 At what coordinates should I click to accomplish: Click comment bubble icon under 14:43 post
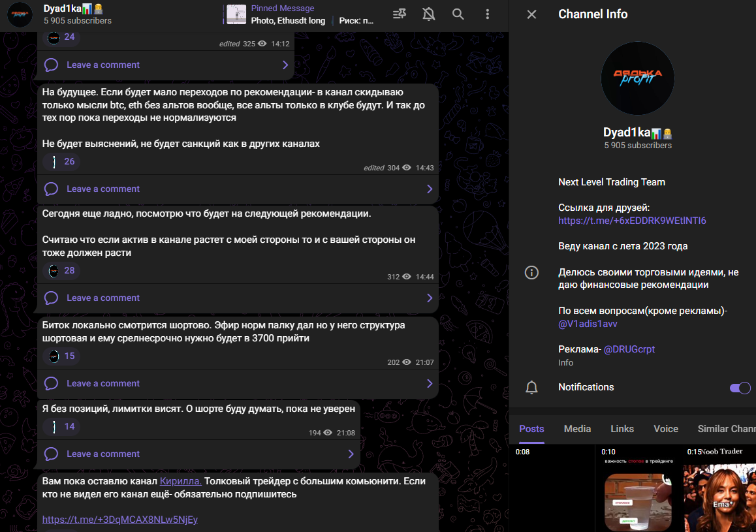(x=52, y=189)
